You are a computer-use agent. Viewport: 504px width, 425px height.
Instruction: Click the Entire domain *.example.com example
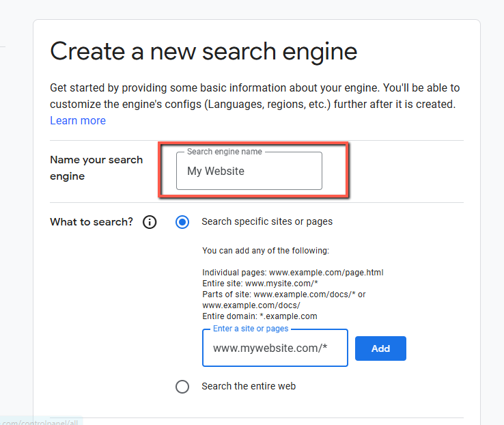(x=260, y=316)
